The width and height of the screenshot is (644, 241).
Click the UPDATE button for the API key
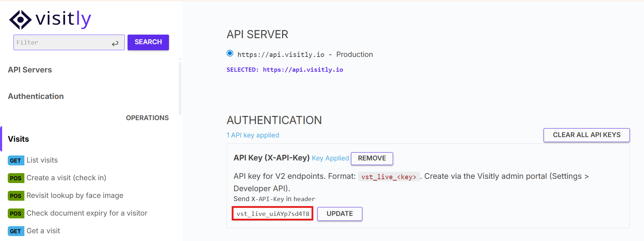340,214
